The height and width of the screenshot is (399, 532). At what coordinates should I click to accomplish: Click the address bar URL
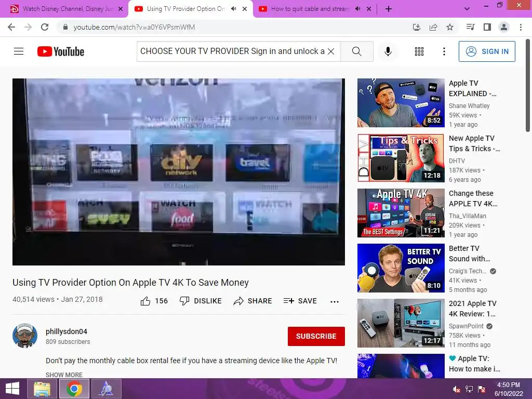134,27
